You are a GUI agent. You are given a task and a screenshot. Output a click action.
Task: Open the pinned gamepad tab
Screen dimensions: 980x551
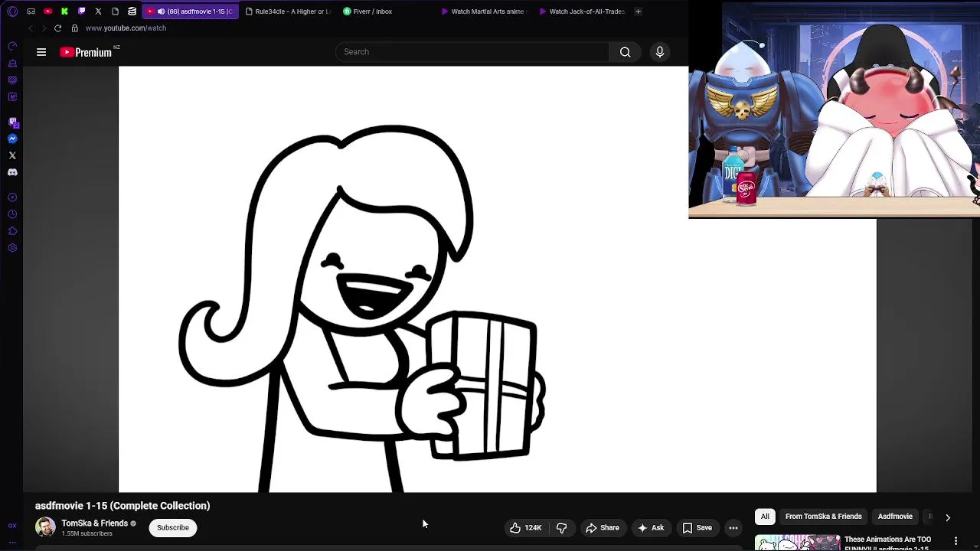point(31,11)
